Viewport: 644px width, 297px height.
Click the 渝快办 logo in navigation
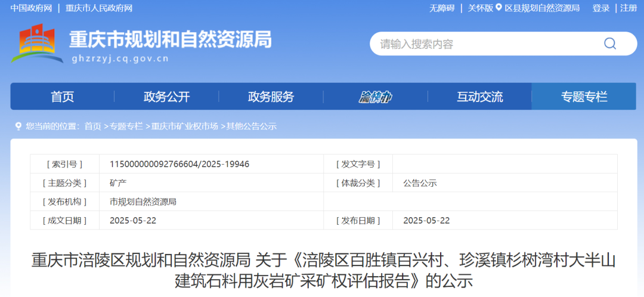(x=375, y=97)
